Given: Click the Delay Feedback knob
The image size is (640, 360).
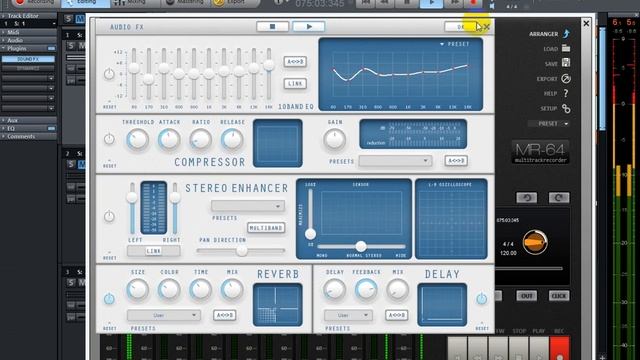Looking at the screenshot, I should point(366,290).
